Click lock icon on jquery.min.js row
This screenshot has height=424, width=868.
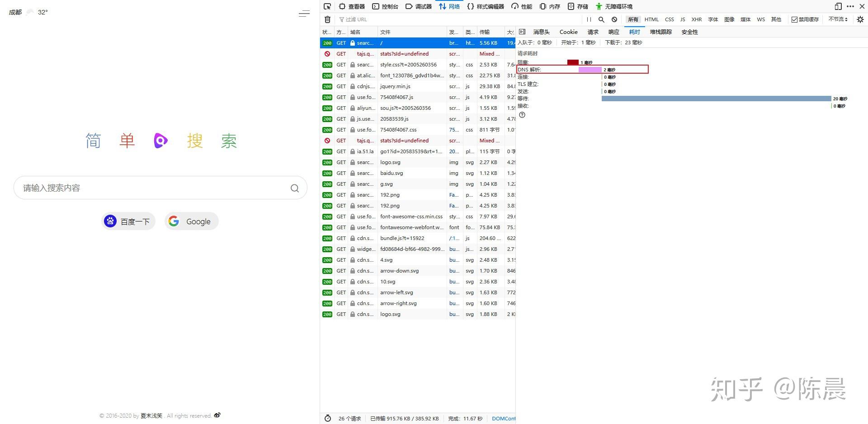[x=353, y=86]
